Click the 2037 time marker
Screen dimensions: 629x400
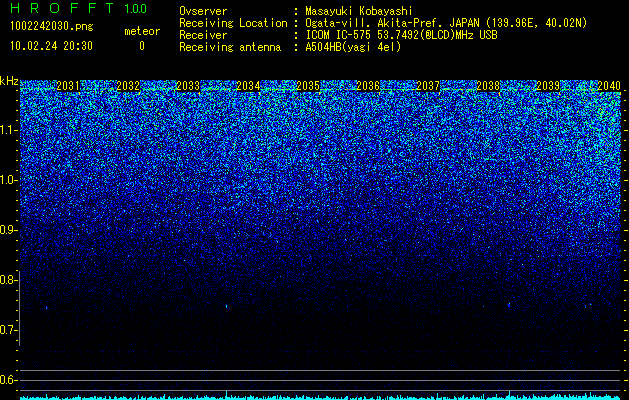click(428, 86)
